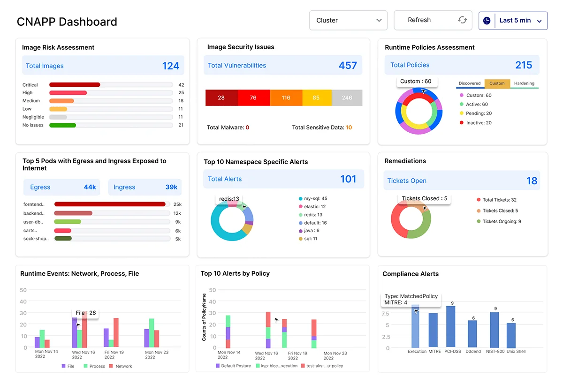Click the blue clock icon beside Last 5 min
563x392 pixels.
tap(487, 20)
